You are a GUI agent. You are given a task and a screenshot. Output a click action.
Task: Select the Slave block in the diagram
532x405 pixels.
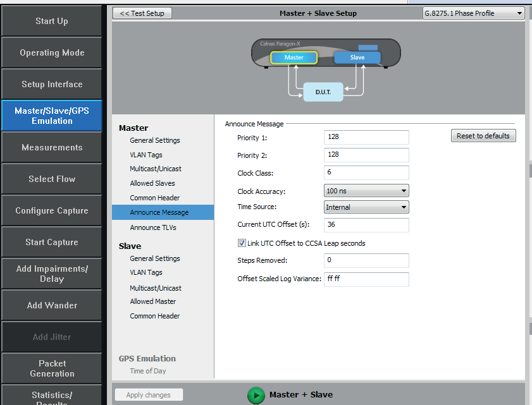tap(357, 57)
